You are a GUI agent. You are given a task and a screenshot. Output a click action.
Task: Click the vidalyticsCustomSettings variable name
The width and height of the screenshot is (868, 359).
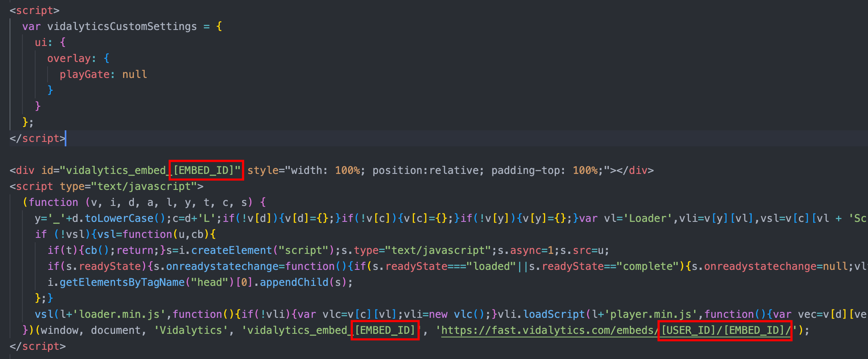(x=122, y=26)
